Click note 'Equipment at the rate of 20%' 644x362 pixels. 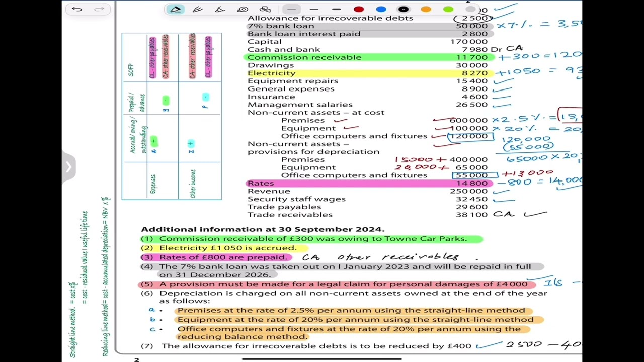coord(355,319)
